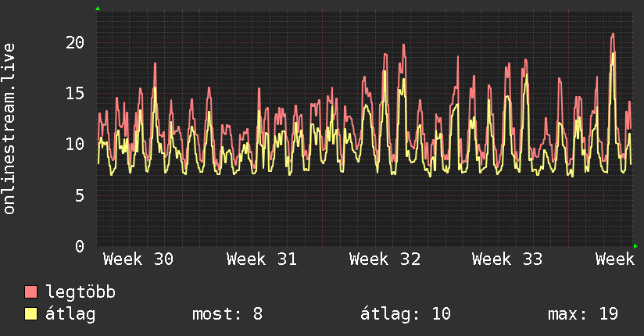Image resolution: width=644 pixels, height=336 pixels.
Task: Click the y-axis value 10
Action: click(x=75, y=145)
